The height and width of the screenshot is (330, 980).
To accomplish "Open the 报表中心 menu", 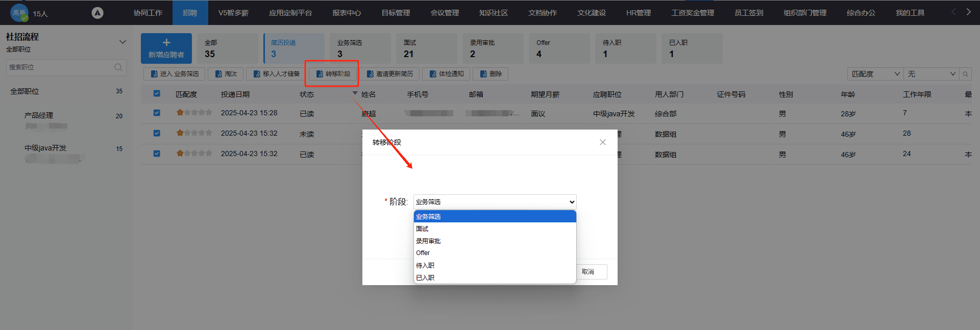I will 347,13.
